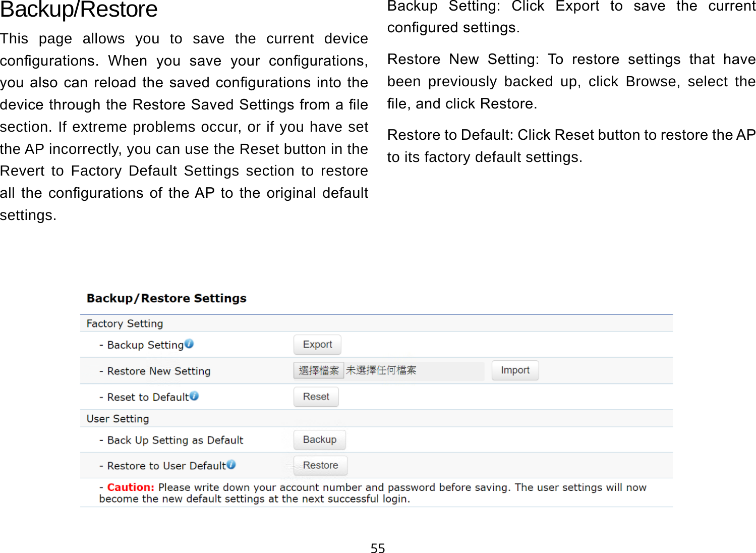Click the Import button
Screen dimensions: 756x553
pos(515,370)
